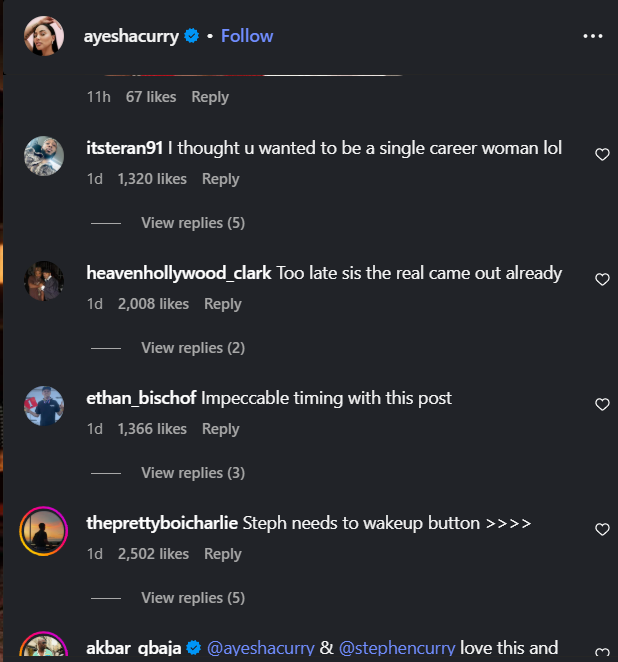
Task: Like itsteran91's comment with the heart
Action: coord(602,154)
